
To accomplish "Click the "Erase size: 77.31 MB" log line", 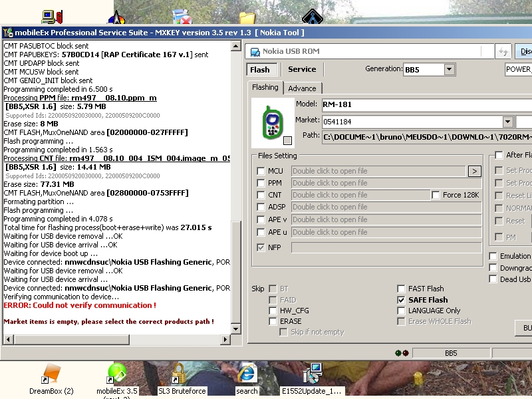I will point(39,185).
